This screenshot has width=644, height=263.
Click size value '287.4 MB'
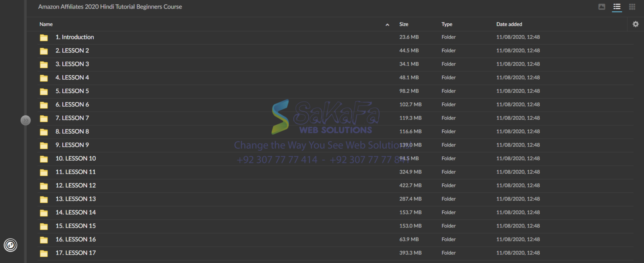coord(411,199)
